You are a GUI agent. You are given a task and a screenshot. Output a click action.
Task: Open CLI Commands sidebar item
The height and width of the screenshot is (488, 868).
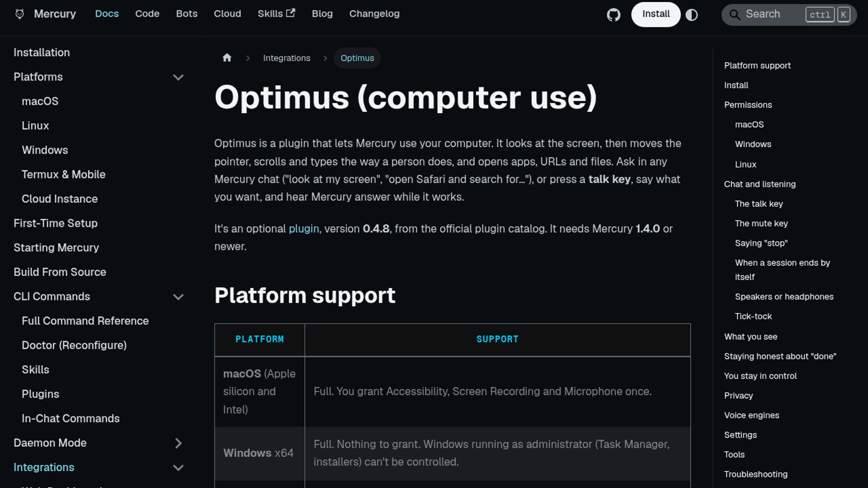click(x=52, y=296)
